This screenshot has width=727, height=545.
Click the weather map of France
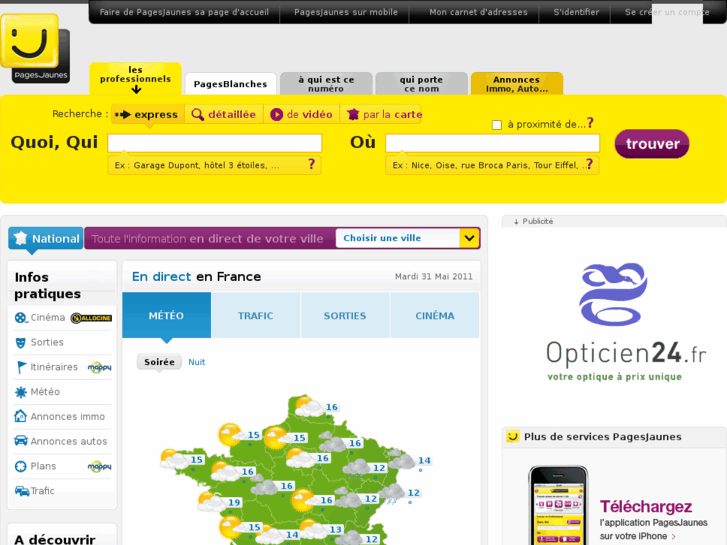(x=297, y=468)
